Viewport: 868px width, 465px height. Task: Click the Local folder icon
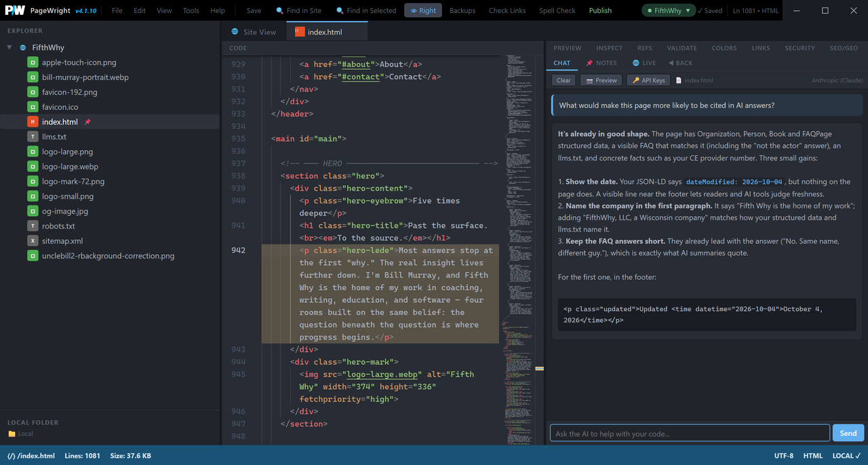12,434
